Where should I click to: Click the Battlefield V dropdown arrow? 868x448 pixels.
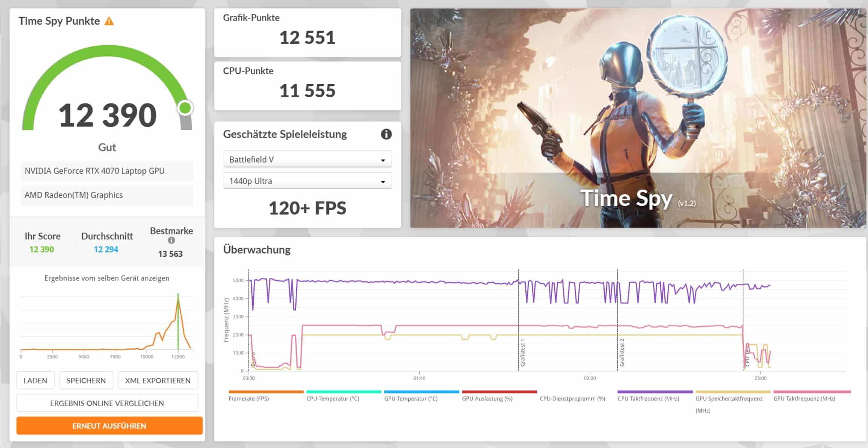pos(383,160)
